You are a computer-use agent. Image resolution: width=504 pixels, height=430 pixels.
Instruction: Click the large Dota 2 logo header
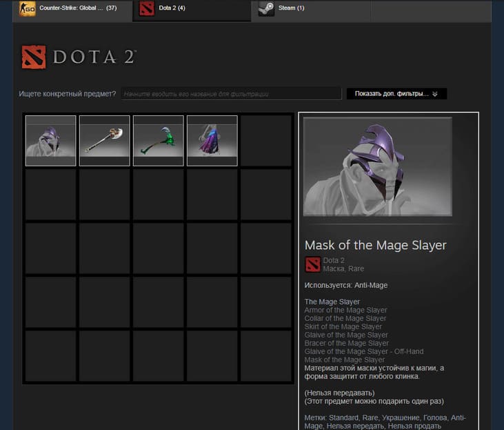(79, 57)
